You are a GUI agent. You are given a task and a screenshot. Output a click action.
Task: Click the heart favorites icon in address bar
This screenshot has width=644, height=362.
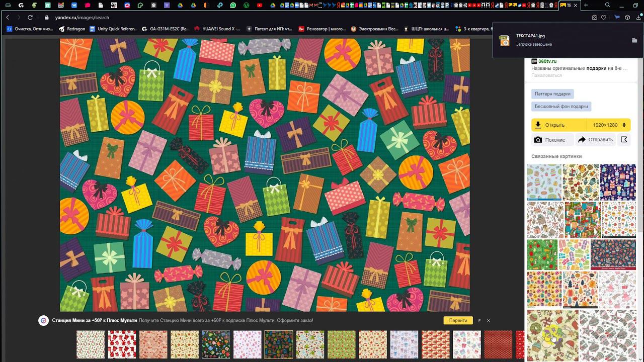(x=604, y=17)
